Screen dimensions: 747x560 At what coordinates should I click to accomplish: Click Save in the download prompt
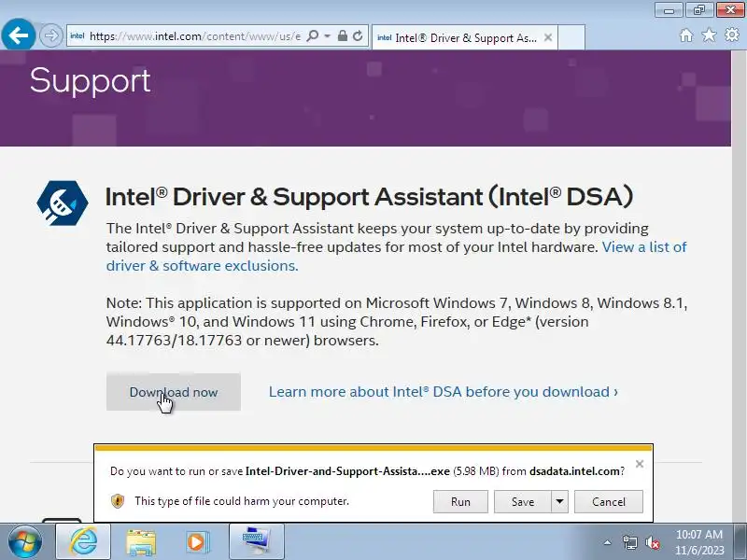(523, 502)
